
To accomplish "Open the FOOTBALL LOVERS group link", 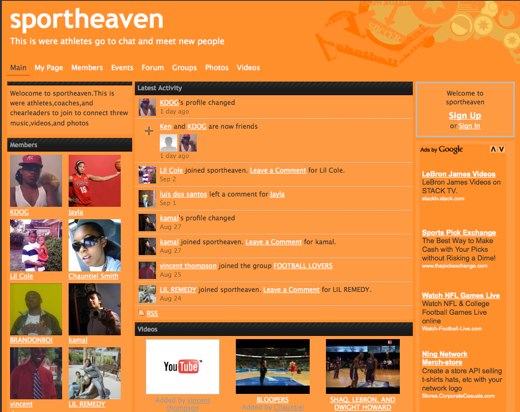I will [x=303, y=266].
